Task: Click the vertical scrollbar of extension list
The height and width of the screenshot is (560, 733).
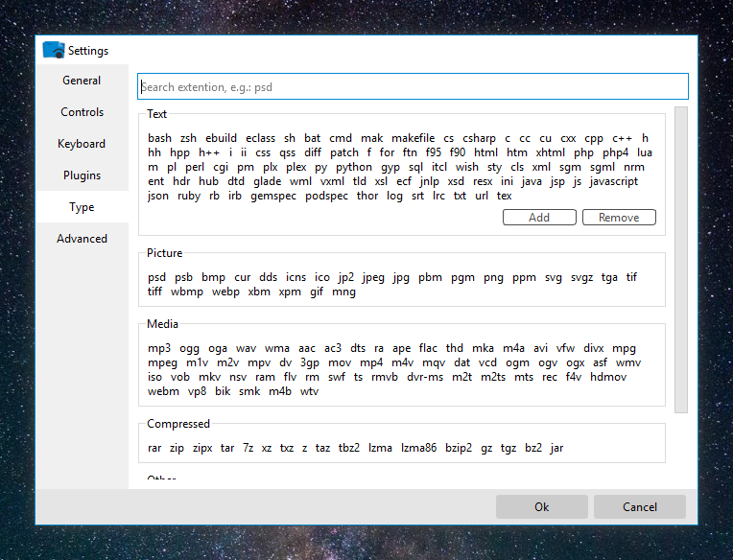Action: 681,260
